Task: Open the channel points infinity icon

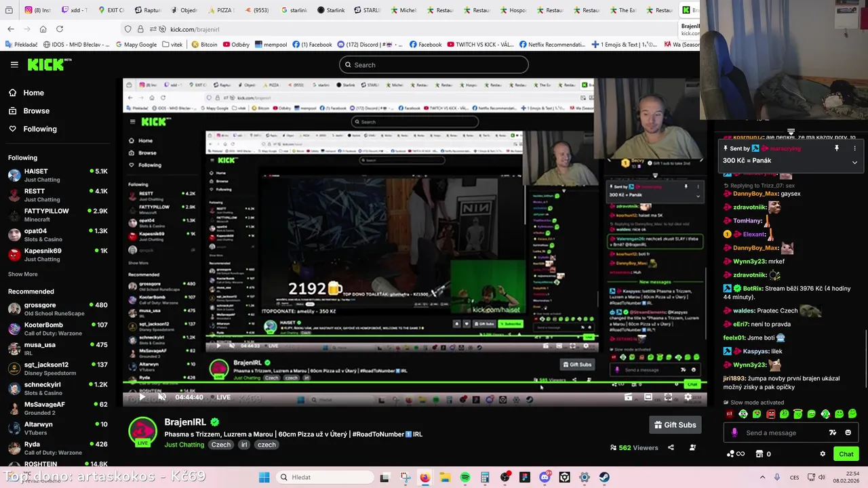Action: tap(736, 454)
